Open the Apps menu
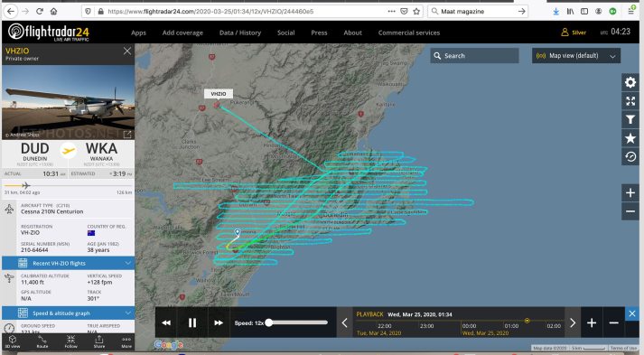644x355 pixels. coord(138,33)
